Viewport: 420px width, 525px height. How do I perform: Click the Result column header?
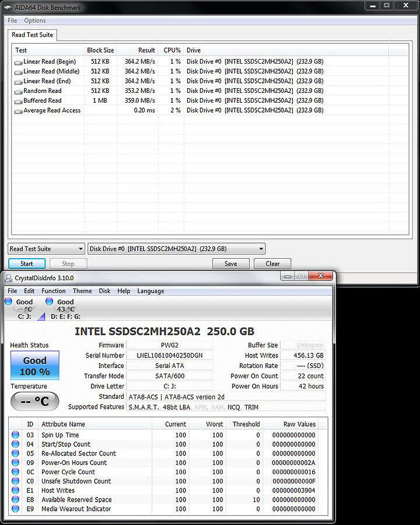[138, 50]
